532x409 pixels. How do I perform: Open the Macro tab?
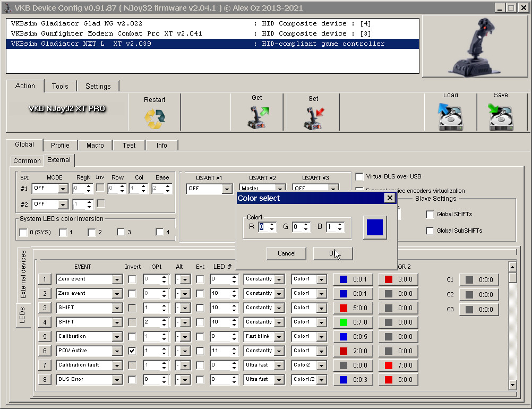pos(95,145)
